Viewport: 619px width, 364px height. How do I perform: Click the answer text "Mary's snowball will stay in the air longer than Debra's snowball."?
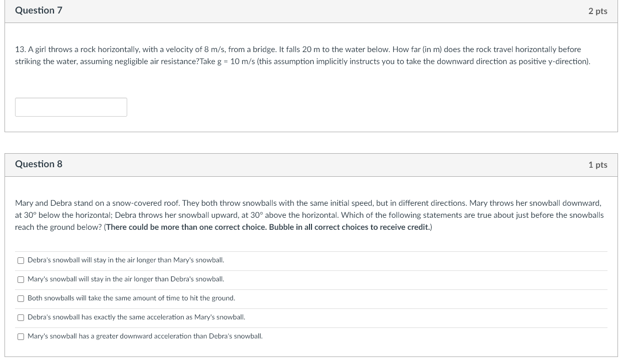pyautogui.click(x=126, y=279)
